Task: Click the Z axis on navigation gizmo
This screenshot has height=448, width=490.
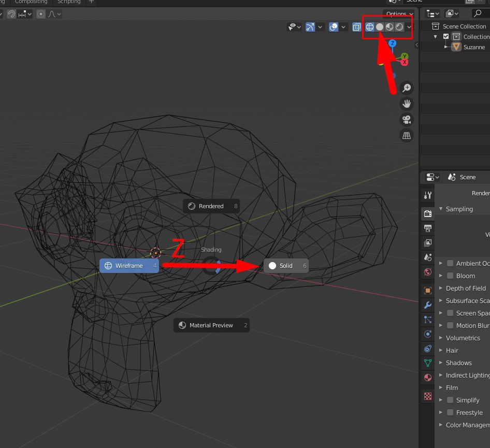Action: pyautogui.click(x=393, y=43)
